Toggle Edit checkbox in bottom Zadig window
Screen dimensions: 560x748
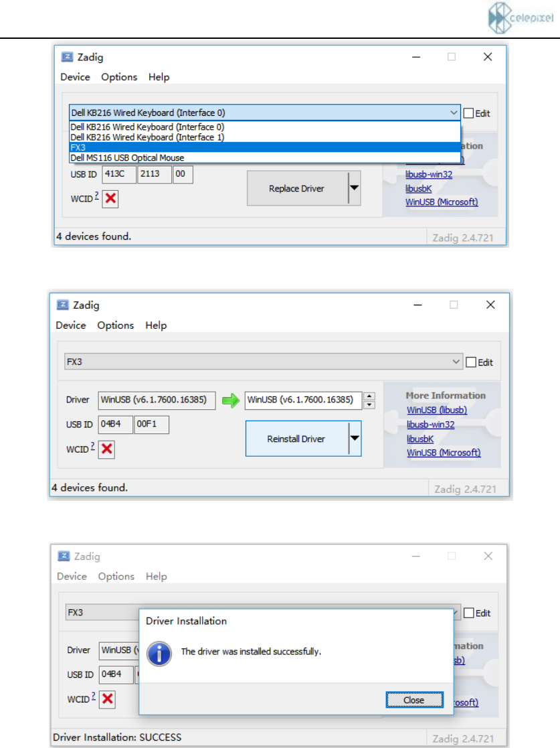click(469, 613)
